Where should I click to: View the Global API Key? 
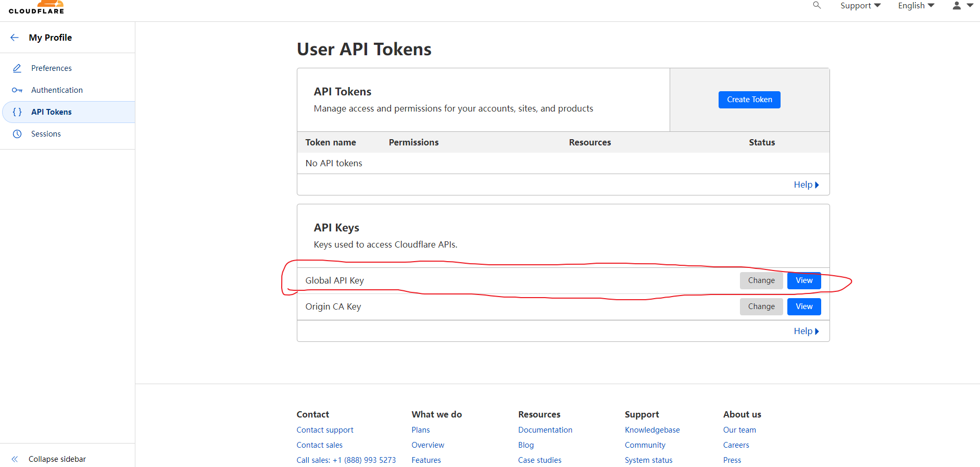[x=804, y=280]
